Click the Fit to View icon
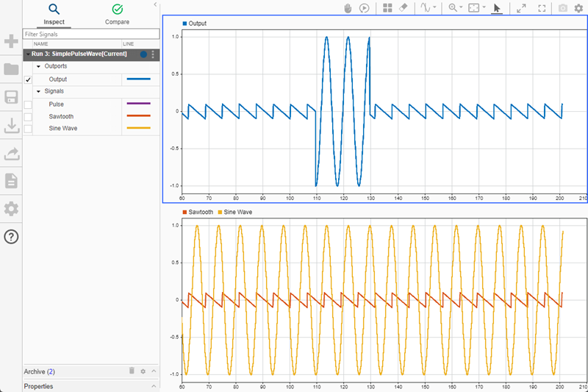 coord(475,7)
